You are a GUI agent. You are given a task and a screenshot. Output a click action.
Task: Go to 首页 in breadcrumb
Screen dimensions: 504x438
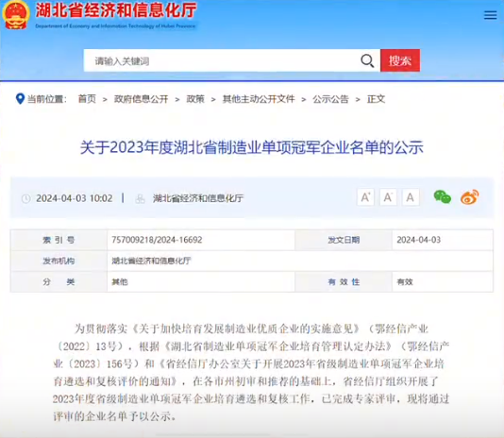pos(87,99)
